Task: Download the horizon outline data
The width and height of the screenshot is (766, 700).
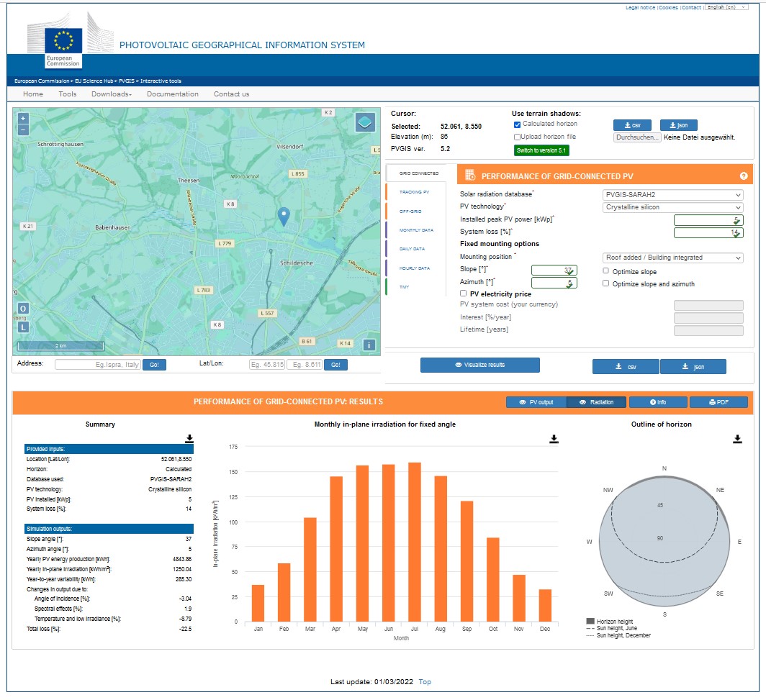Action: tap(738, 438)
